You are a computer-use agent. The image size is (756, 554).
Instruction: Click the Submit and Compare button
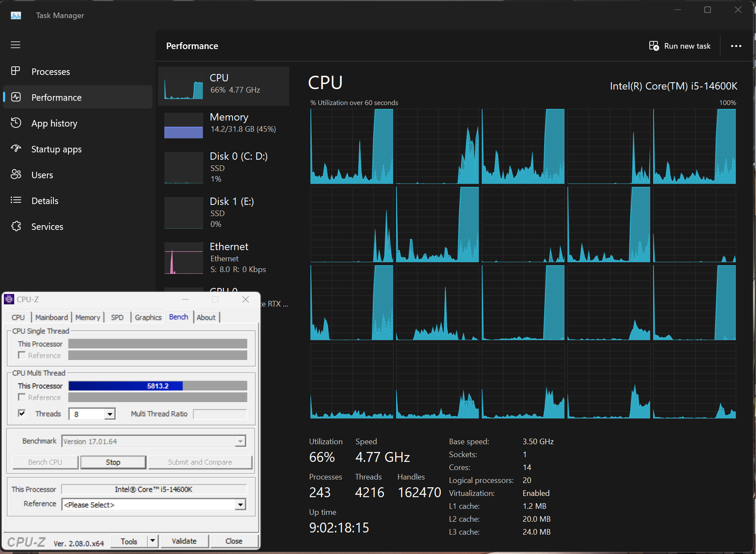[200, 462]
